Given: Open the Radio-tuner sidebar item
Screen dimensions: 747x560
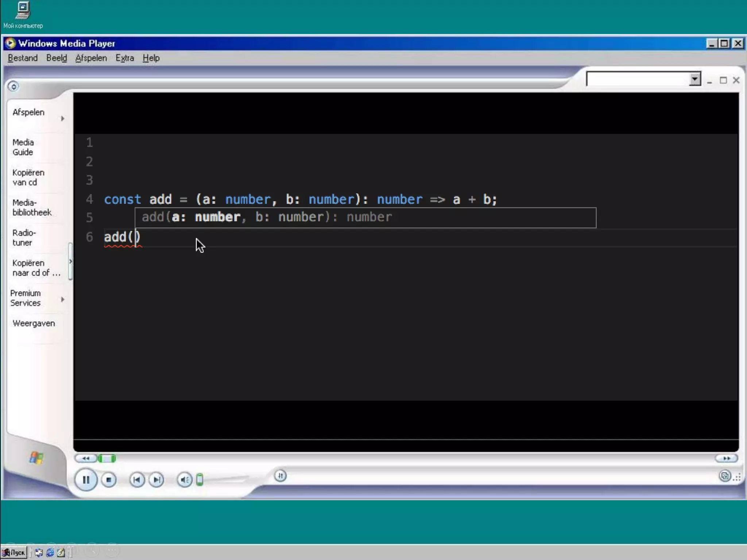Looking at the screenshot, I should tap(24, 238).
